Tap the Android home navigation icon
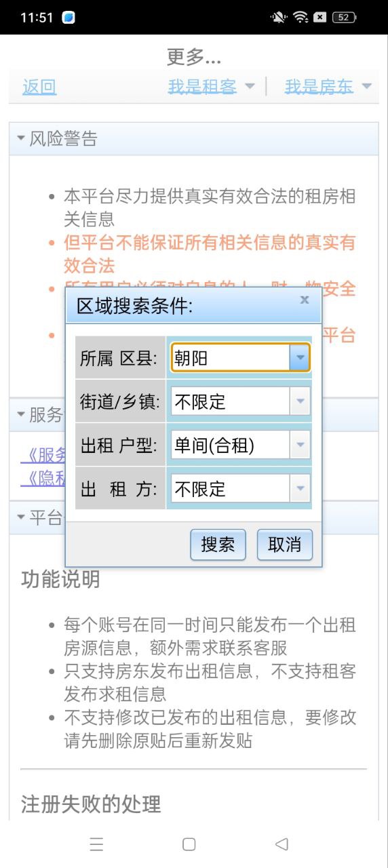The height and width of the screenshot is (868, 388). (x=189, y=844)
